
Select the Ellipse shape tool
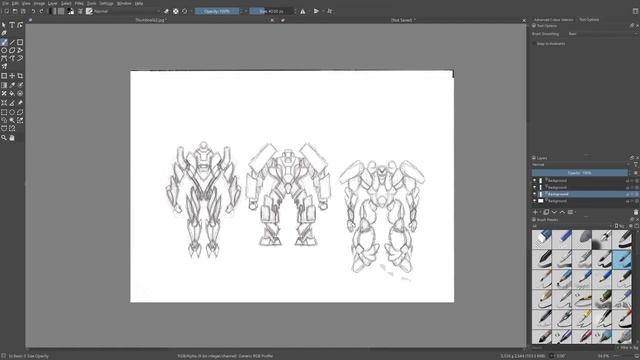click(4, 50)
